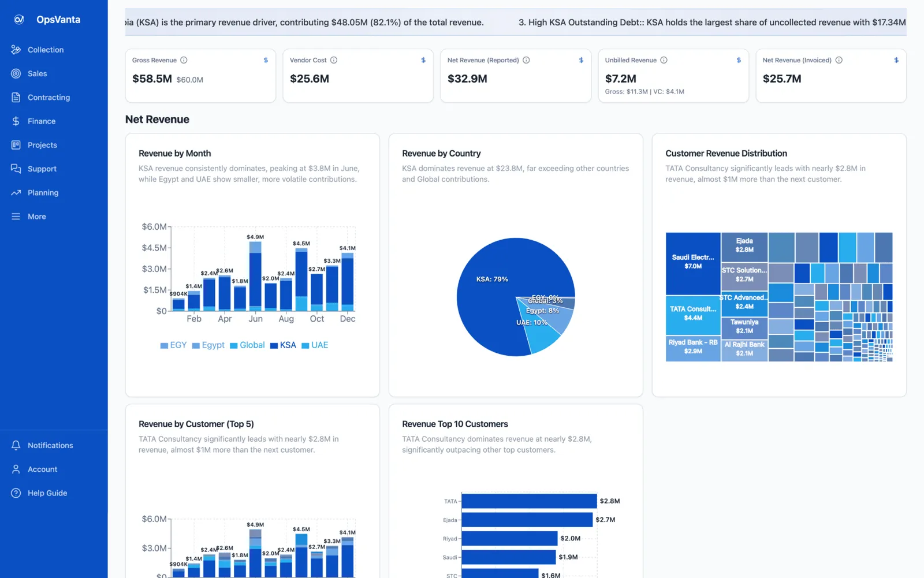Click the Account person icon
924x578 pixels.
[x=16, y=469]
